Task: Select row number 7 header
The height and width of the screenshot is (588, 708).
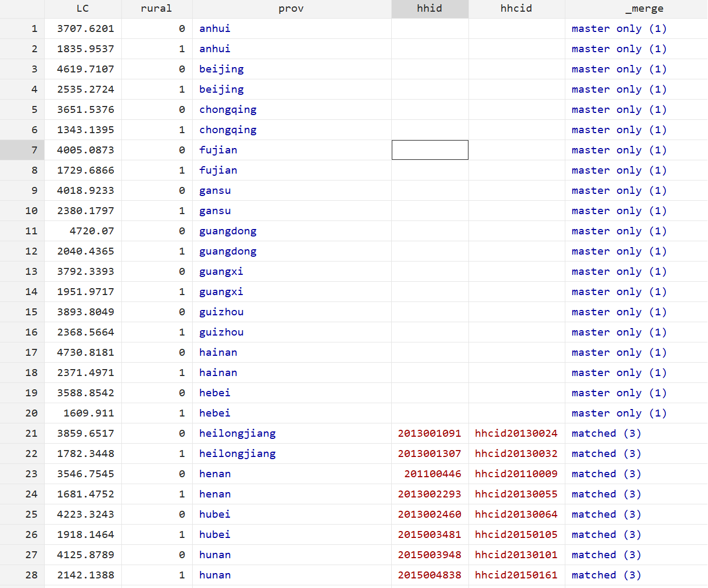Action: pyautogui.click(x=22, y=150)
